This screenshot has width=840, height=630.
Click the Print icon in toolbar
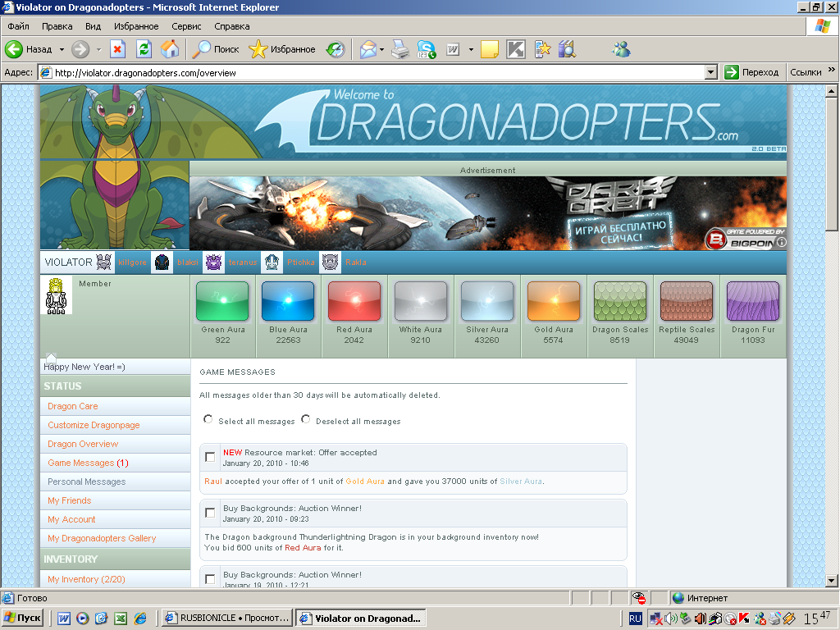[x=399, y=49]
